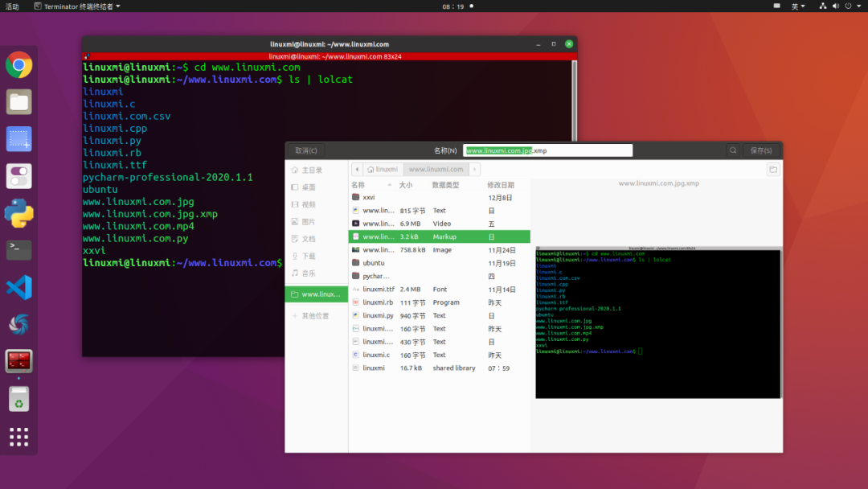Click the Save button in dialog
The width and height of the screenshot is (868, 489).
tap(760, 150)
